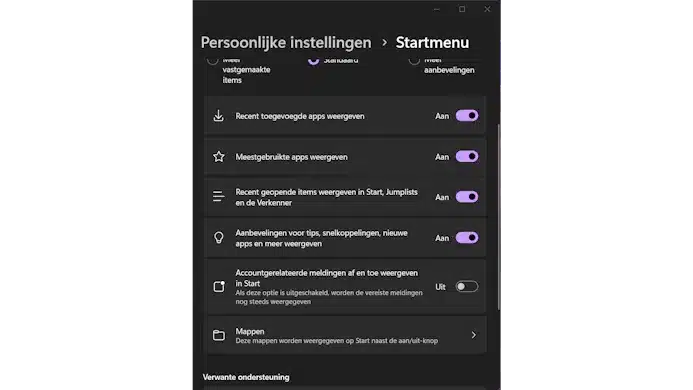
Task: Click the folder icon beside Mappen
Action: pos(219,335)
